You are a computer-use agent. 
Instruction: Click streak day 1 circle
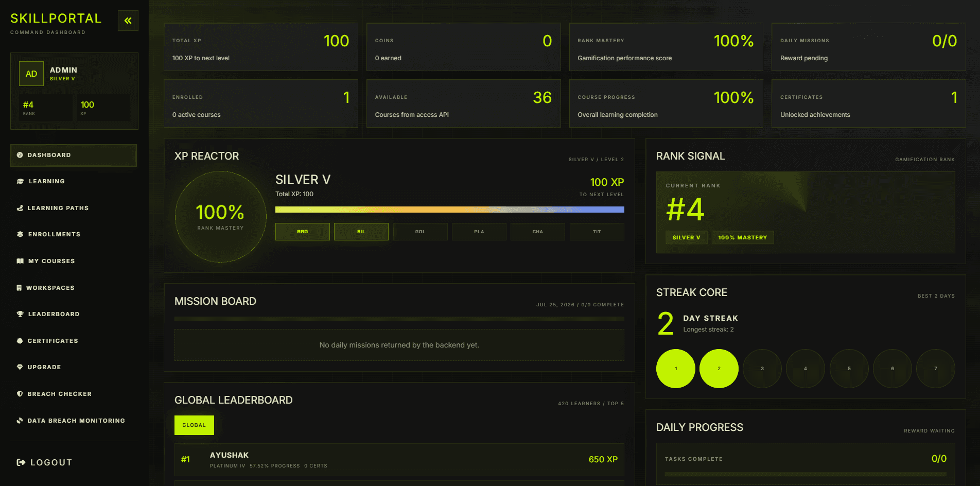click(x=676, y=369)
